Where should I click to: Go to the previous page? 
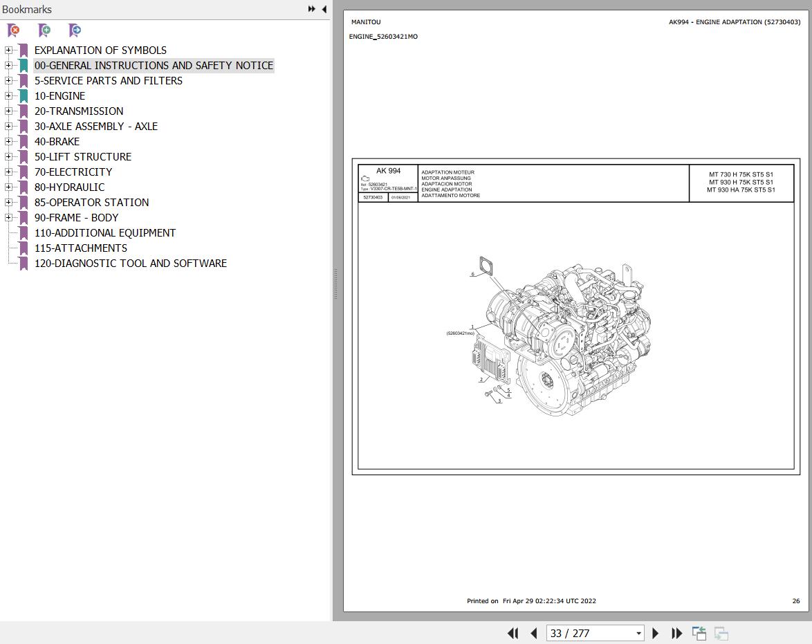[x=534, y=633]
